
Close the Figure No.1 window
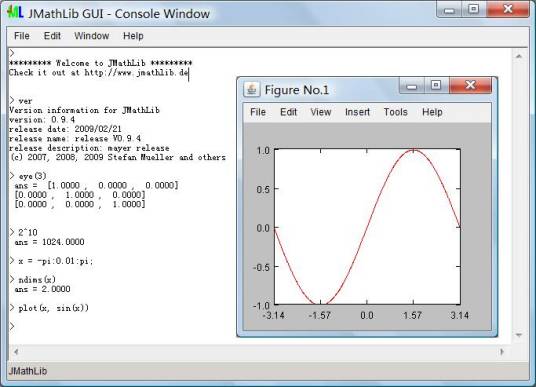470,85
